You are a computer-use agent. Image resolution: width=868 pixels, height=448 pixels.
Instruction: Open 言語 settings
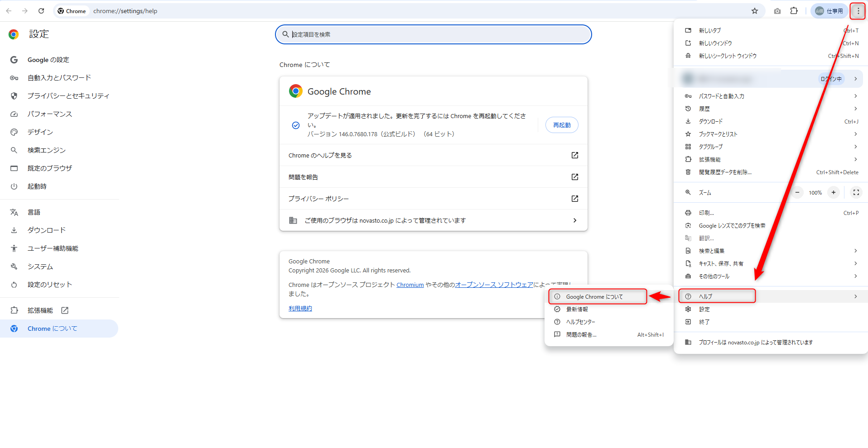click(59, 212)
